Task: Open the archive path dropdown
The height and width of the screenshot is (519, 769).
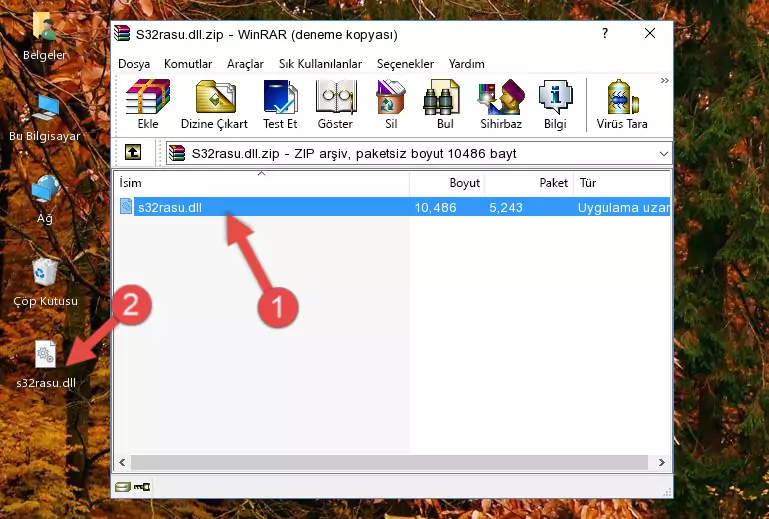Action: [x=664, y=154]
